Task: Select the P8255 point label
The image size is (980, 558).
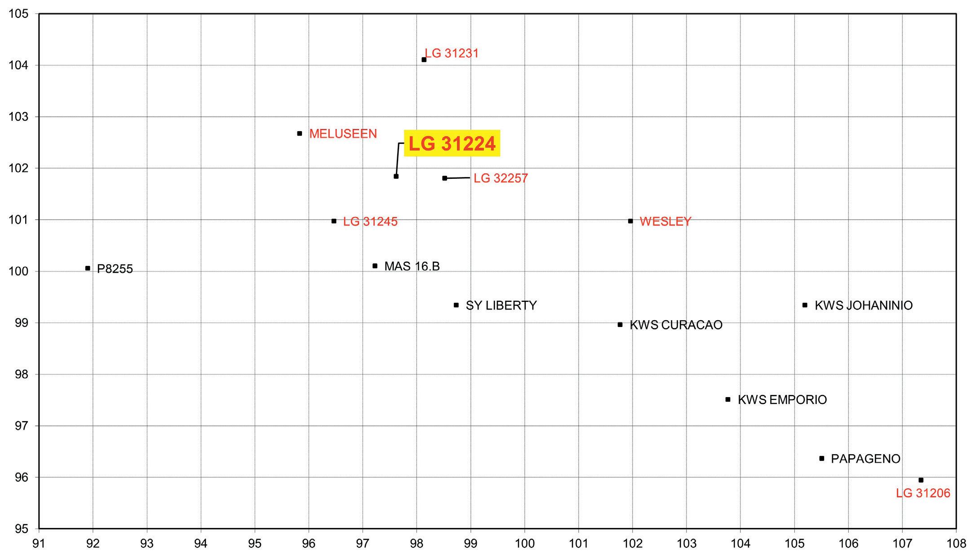Action: [x=115, y=269]
